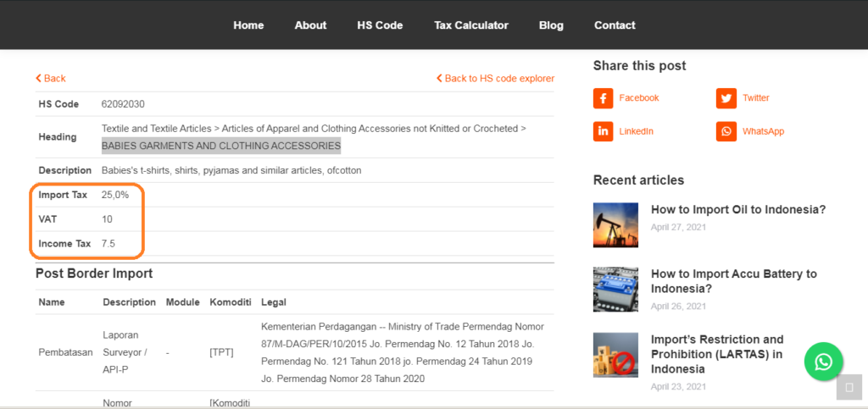Click the Module column header
Screen dimensions: 868x409
(x=183, y=302)
